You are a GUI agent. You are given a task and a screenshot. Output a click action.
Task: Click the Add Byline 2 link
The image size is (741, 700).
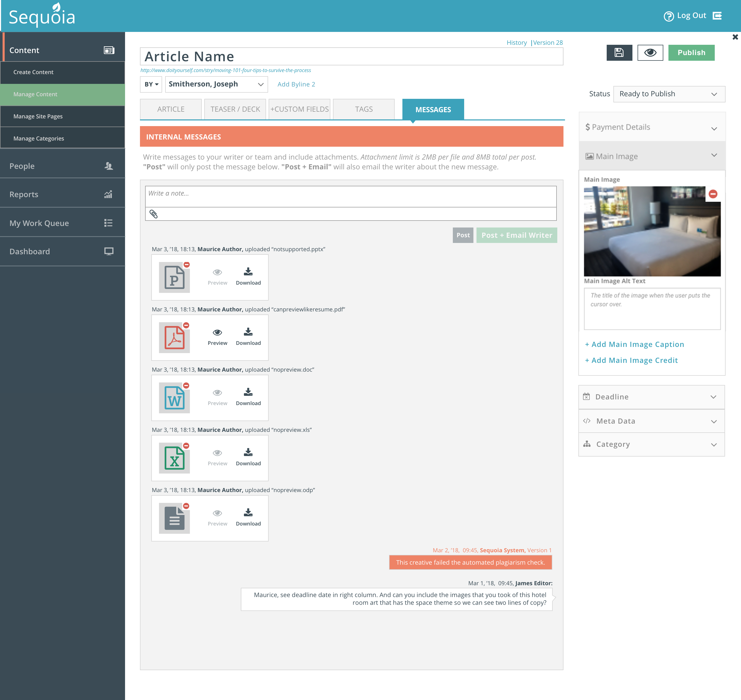[x=296, y=84]
